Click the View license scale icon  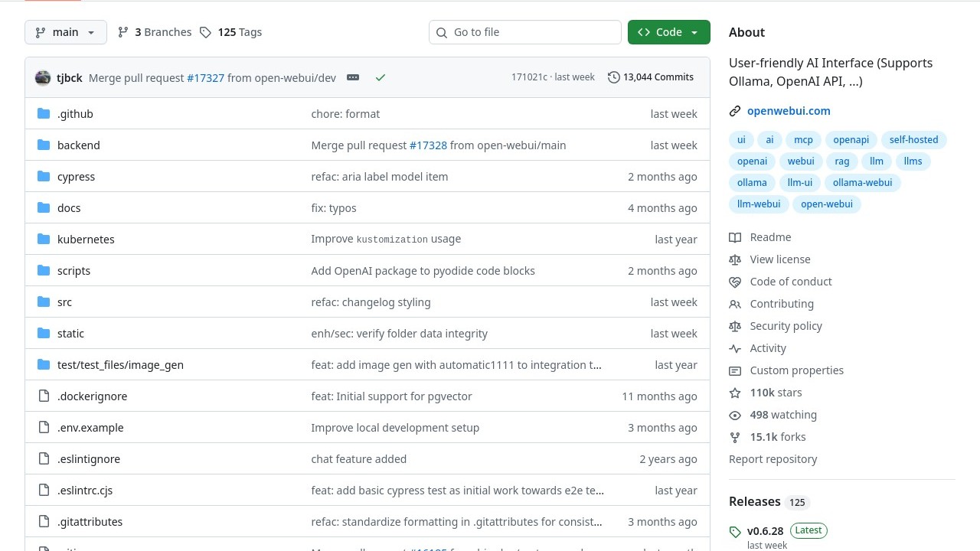click(735, 259)
